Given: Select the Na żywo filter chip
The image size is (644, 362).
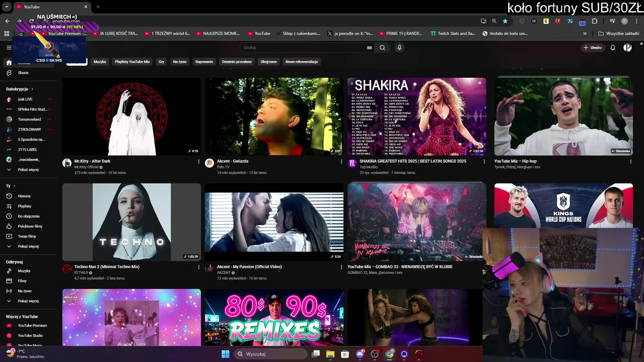Looking at the screenshot, I should coord(180,62).
